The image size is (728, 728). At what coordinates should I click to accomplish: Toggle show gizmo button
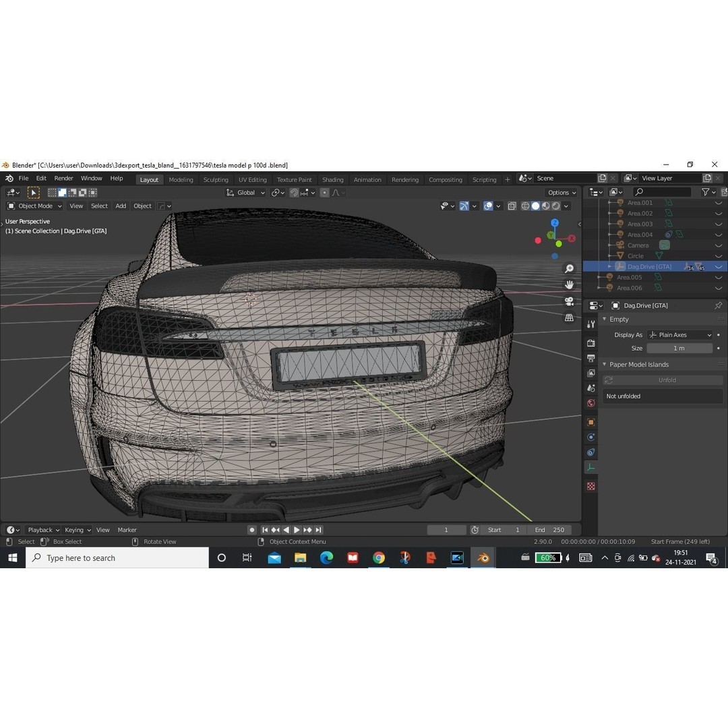464,206
